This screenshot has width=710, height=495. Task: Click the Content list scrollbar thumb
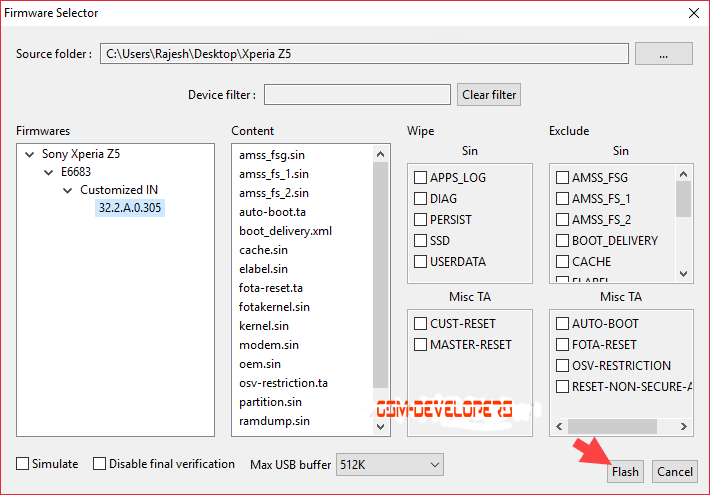coord(380,275)
